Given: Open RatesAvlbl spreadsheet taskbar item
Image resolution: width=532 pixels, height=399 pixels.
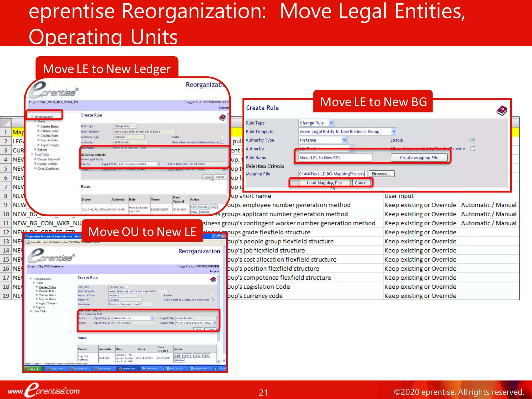Looking at the screenshot, I should pos(200,368).
